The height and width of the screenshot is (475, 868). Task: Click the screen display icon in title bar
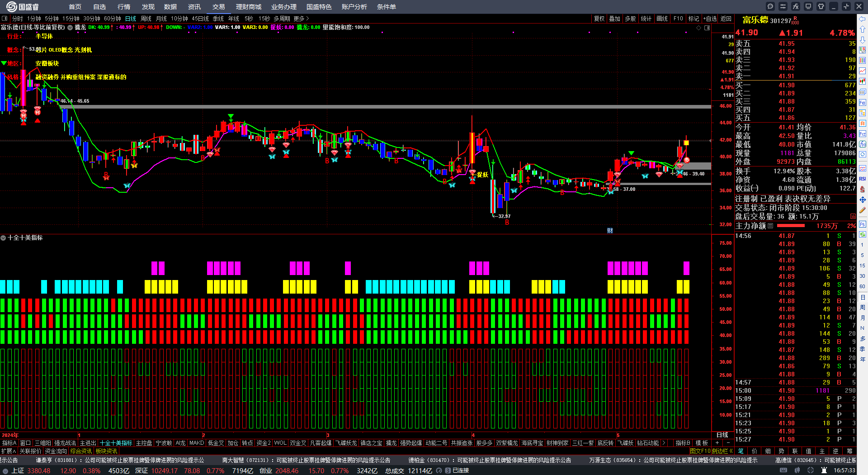click(x=808, y=6)
